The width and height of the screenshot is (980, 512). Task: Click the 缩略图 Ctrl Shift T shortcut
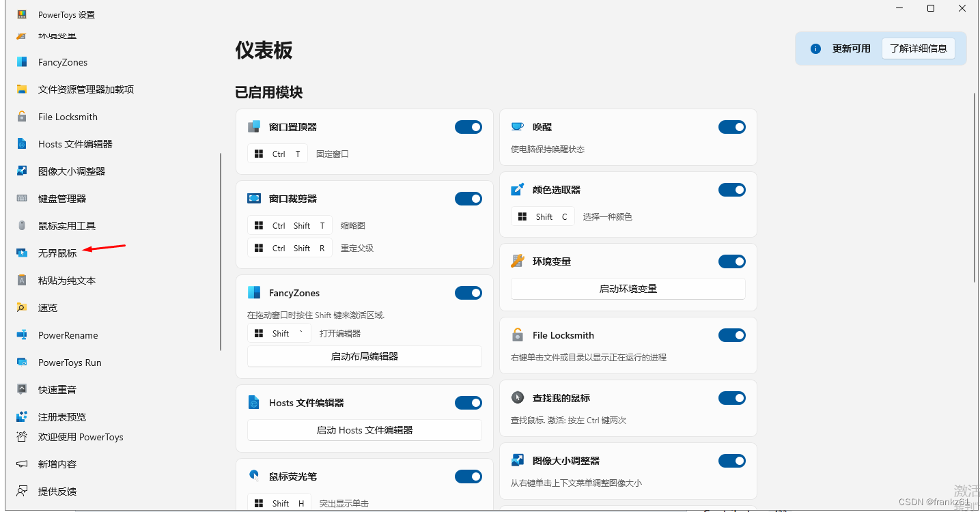click(x=290, y=226)
